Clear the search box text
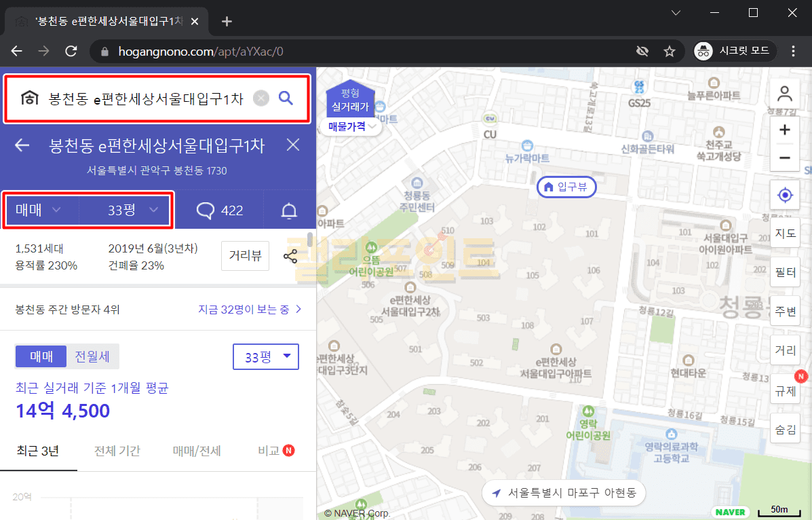 point(261,98)
